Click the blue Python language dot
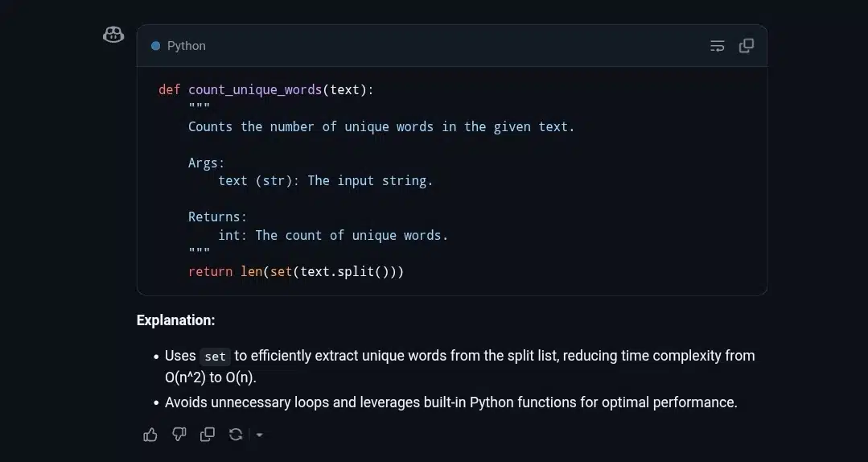 156,46
